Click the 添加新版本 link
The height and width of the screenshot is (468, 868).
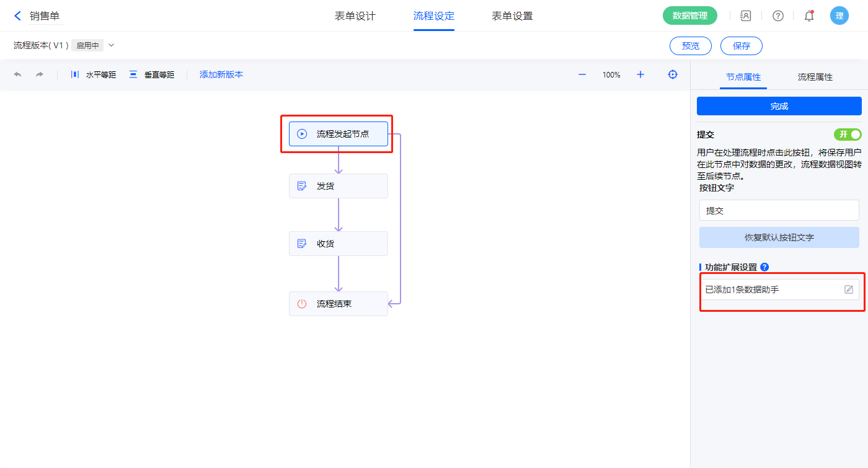pos(221,74)
